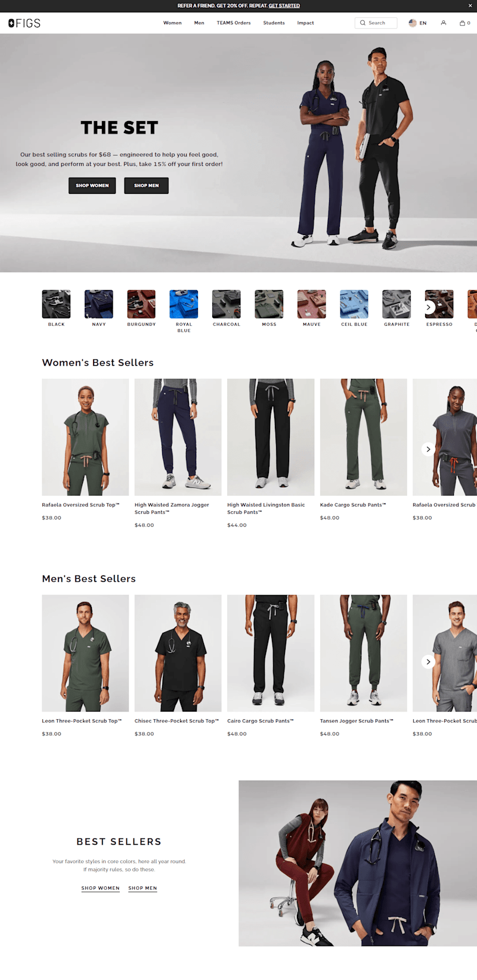Select the Ceil Blue color swatch
The width and height of the screenshot is (477, 980).
click(x=354, y=304)
